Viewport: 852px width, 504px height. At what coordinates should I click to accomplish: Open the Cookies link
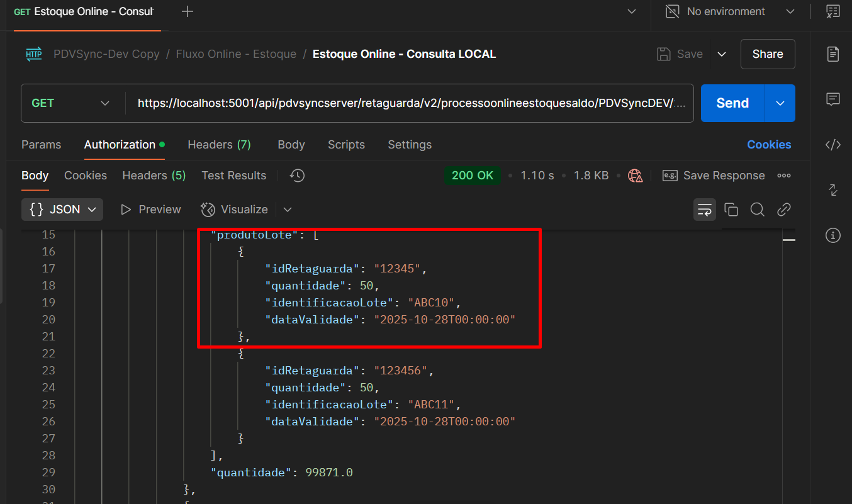click(769, 145)
